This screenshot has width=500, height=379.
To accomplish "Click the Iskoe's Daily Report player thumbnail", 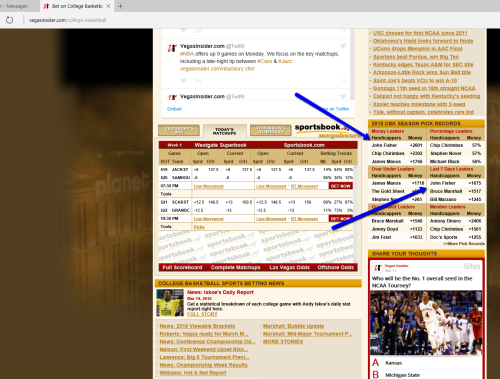I will tap(170, 303).
